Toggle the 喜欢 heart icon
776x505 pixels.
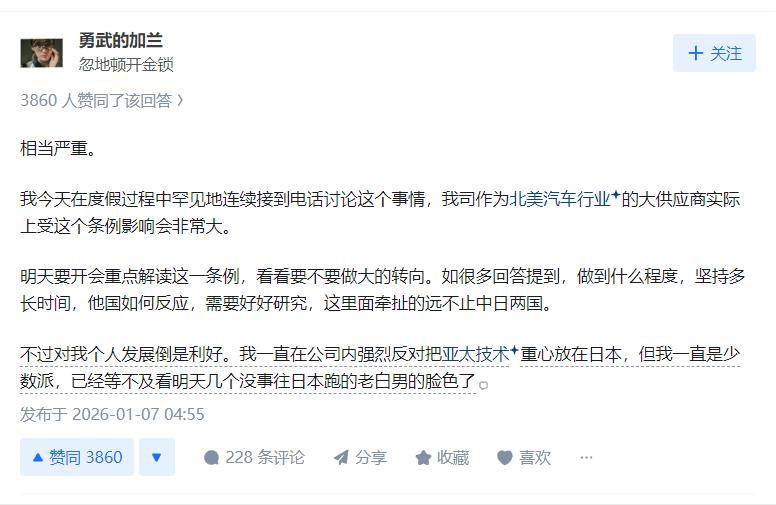pyautogui.click(x=505, y=457)
